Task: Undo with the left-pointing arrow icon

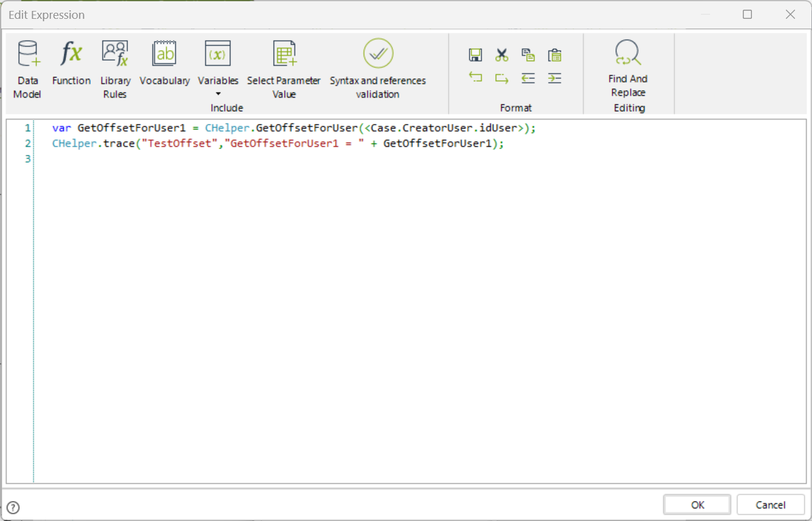Action: tap(475, 78)
